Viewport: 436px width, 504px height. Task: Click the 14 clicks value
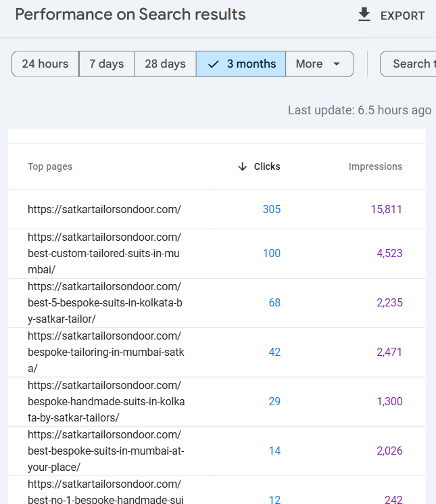pyautogui.click(x=274, y=451)
